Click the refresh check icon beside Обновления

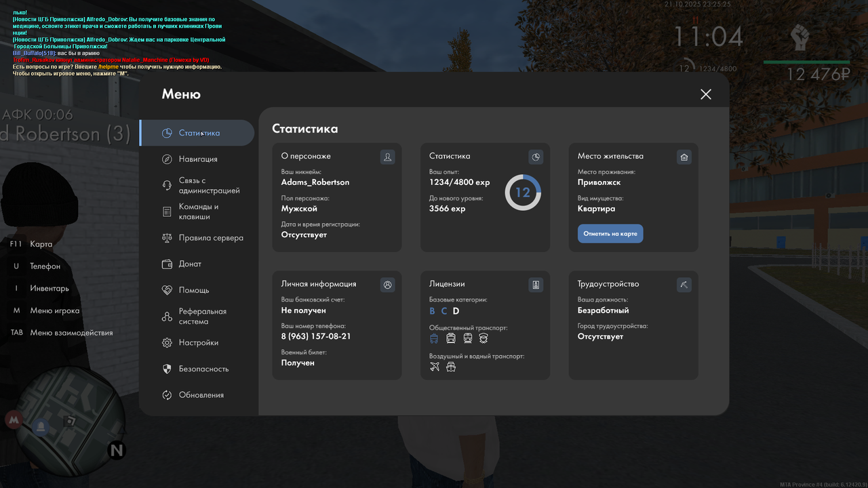coord(167,395)
